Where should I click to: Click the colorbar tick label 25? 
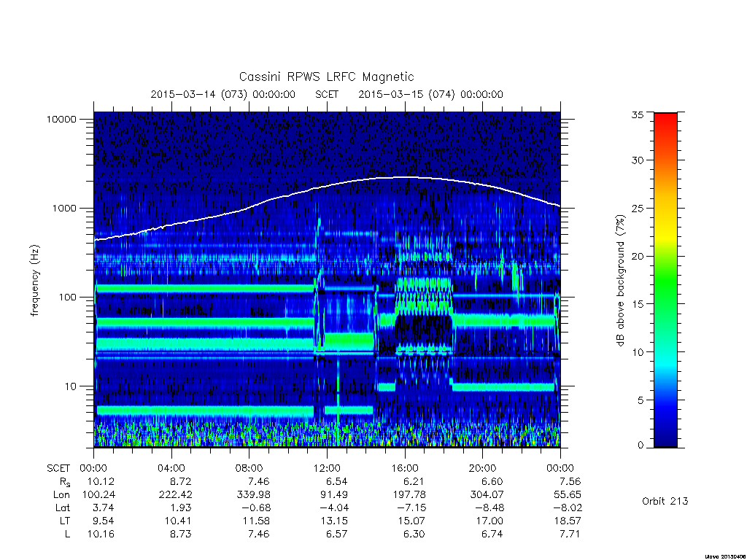click(x=637, y=209)
